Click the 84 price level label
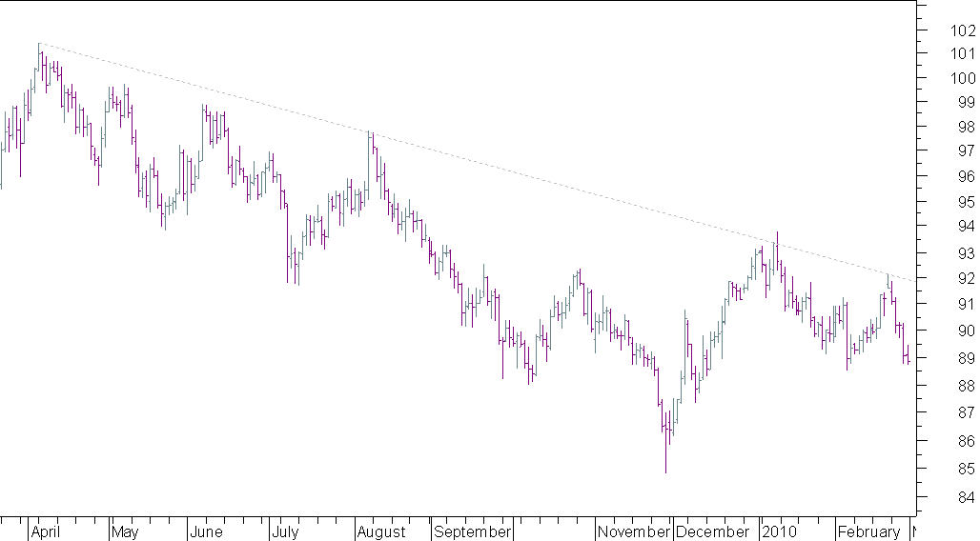 click(967, 497)
